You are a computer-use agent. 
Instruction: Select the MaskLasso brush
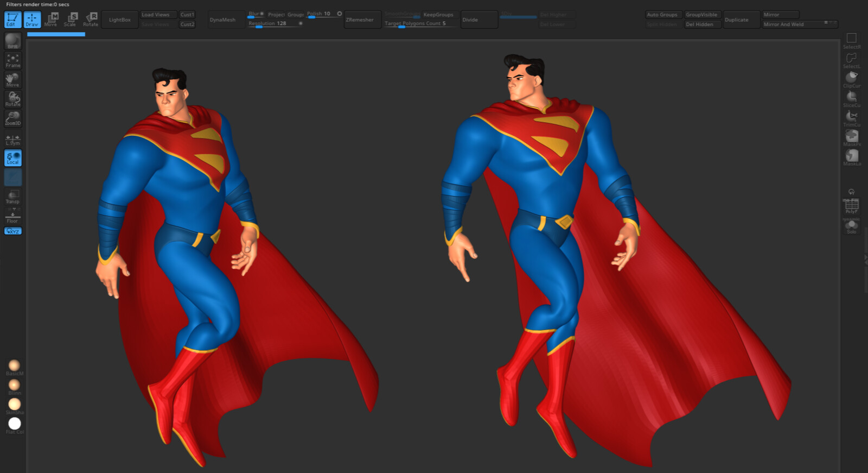coord(852,157)
